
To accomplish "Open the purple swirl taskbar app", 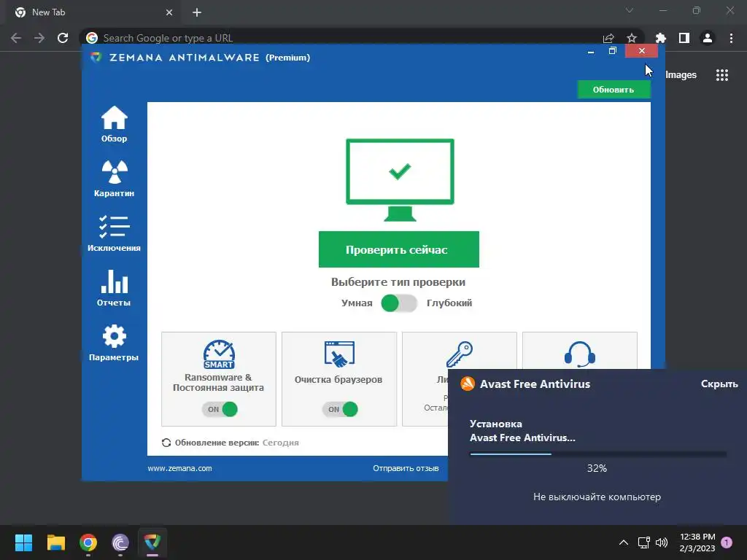I will click(120, 542).
